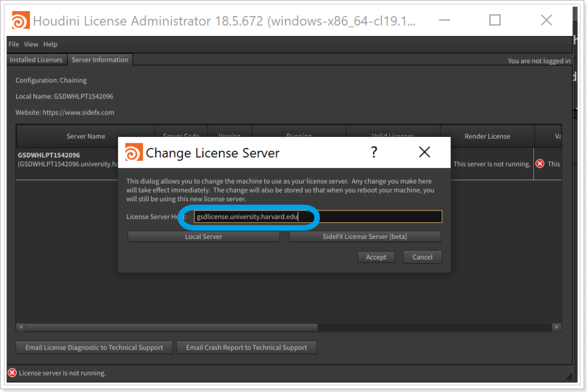Accept the license server change
The image size is (587, 392).
(376, 257)
